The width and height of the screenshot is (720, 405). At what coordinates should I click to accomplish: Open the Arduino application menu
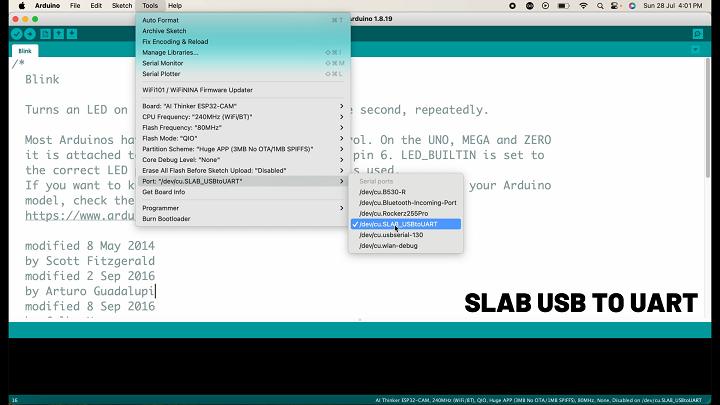coord(47,6)
